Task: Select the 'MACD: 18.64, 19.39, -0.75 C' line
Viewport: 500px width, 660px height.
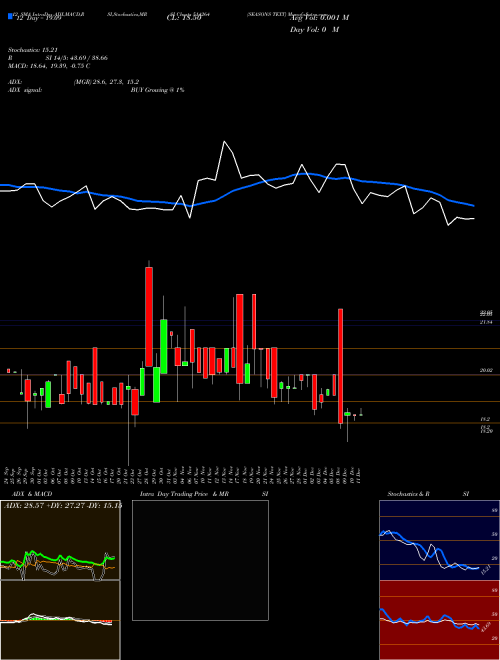Action: point(49,66)
